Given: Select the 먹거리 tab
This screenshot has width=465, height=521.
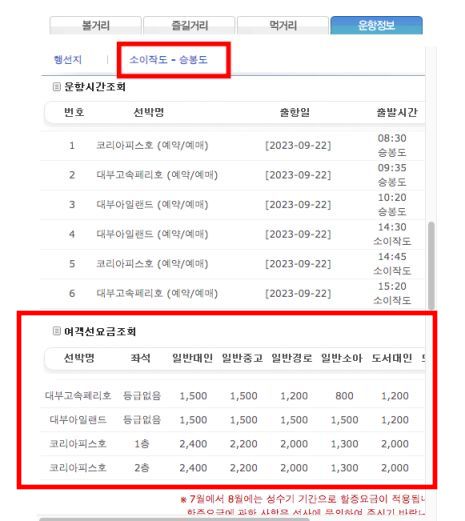Looking at the screenshot, I should click(x=283, y=25).
